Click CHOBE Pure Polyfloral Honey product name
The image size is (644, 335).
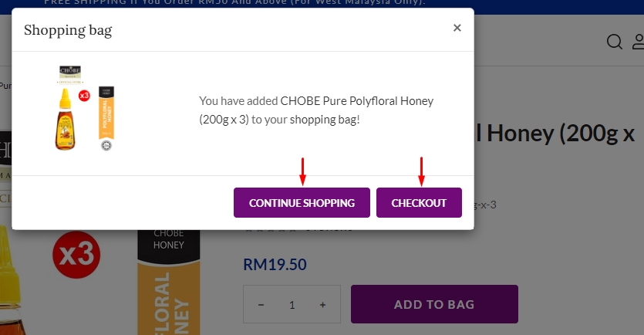coord(357,100)
